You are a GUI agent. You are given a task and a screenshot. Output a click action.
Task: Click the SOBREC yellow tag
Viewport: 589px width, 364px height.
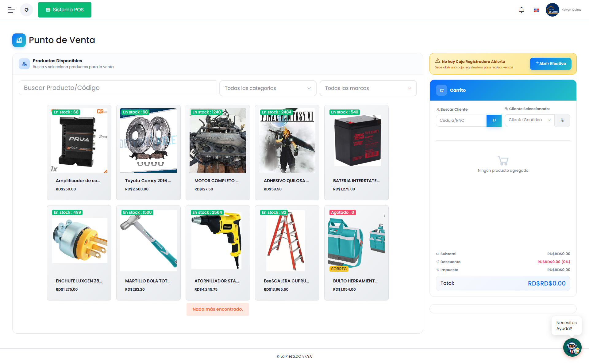pyautogui.click(x=339, y=269)
